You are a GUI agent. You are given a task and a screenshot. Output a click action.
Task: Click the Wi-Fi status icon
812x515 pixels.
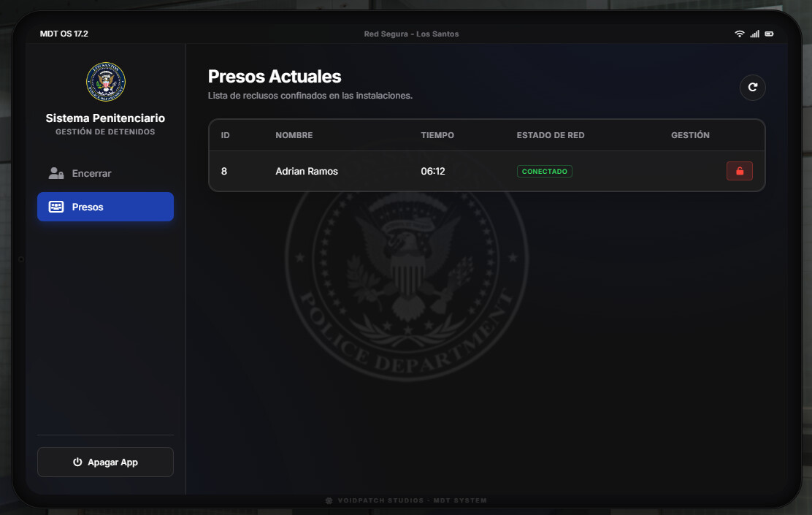click(740, 34)
